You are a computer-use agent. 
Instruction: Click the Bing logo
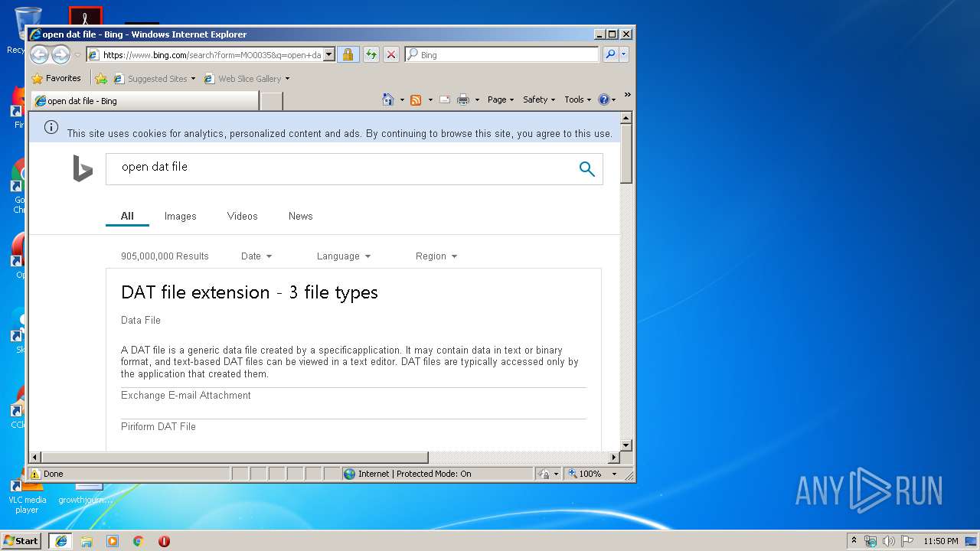83,168
